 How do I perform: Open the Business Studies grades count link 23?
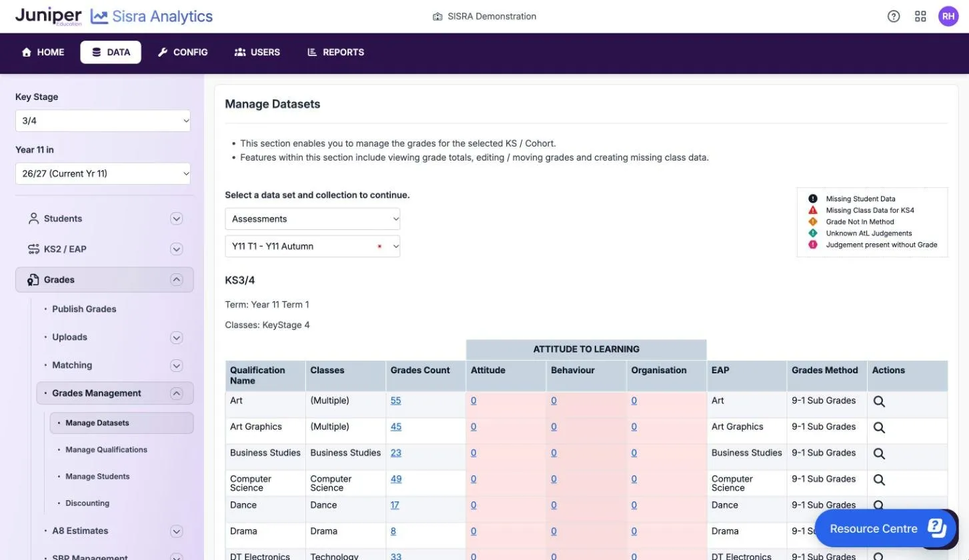click(x=396, y=453)
